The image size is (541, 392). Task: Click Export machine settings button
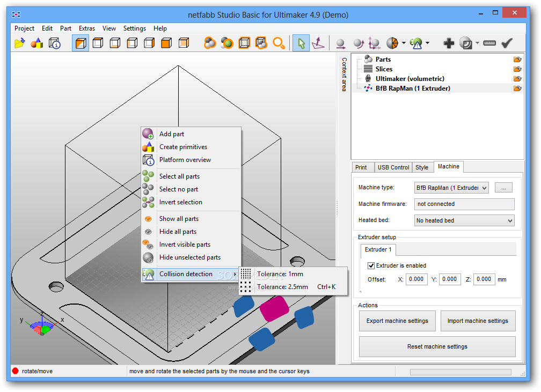397,321
